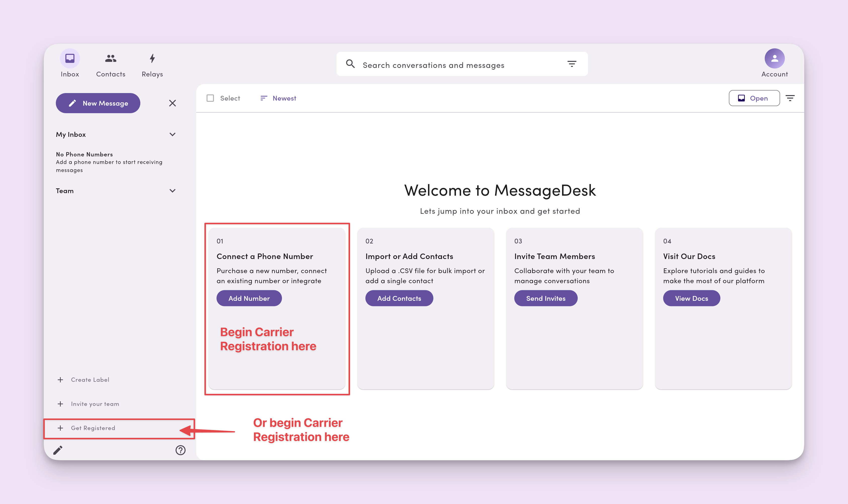Image resolution: width=848 pixels, height=504 pixels.
Task: Open the Account avatar menu
Action: click(x=774, y=58)
